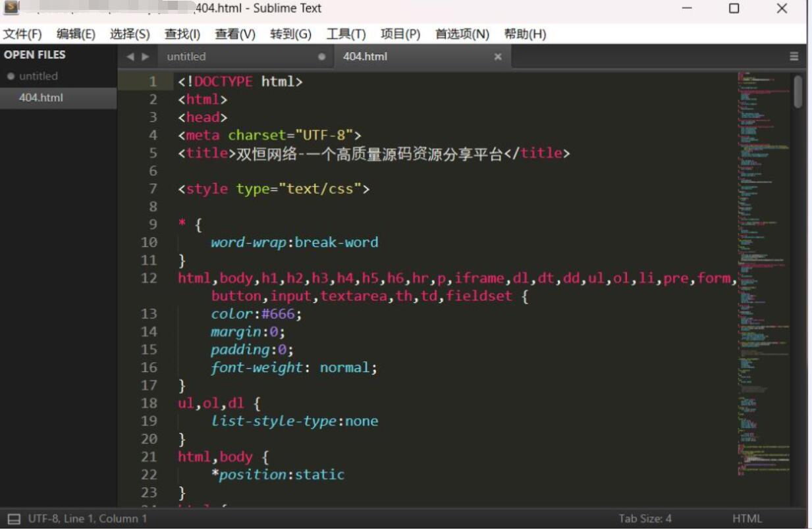The width and height of the screenshot is (812, 530).
Task: Click the button,input,textarea continuation line
Action: point(370,296)
